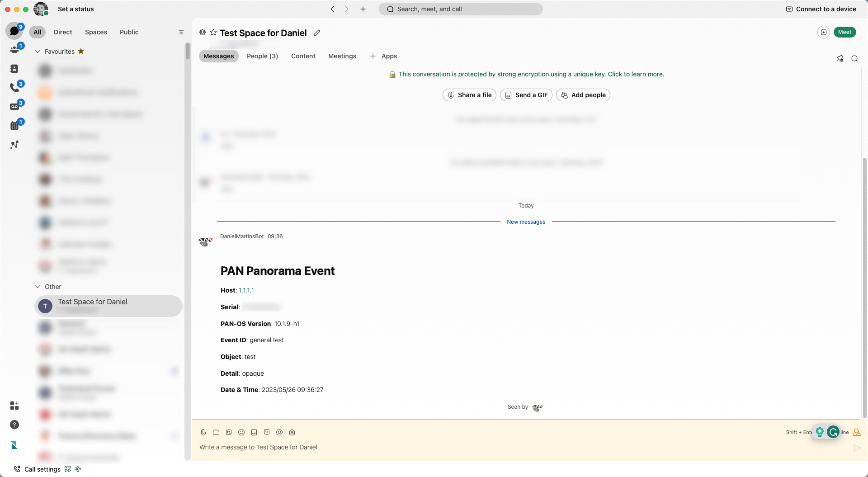This screenshot has width=868, height=477.
Task: Click the Add people button
Action: pyautogui.click(x=583, y=95)
